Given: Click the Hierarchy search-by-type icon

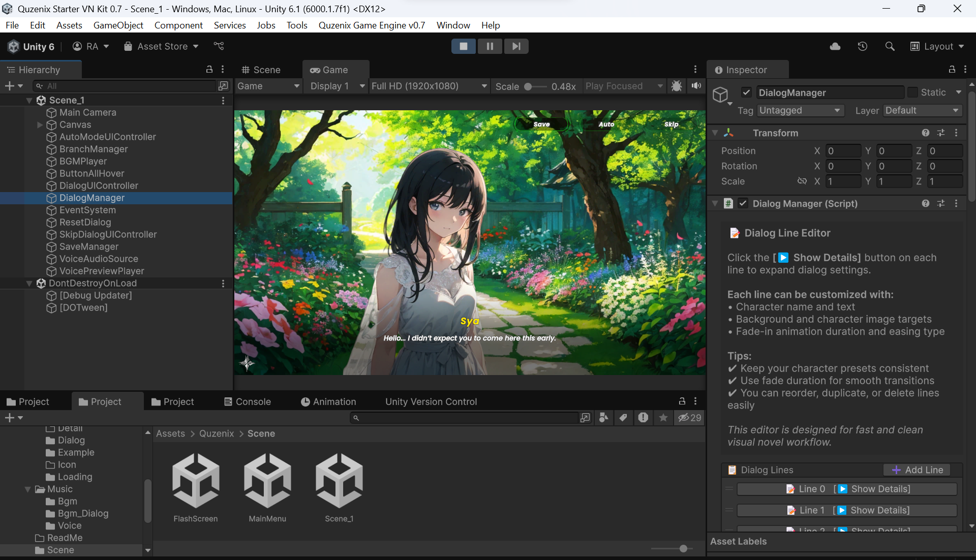Looking at the screenshot, I should click(223, 86).
